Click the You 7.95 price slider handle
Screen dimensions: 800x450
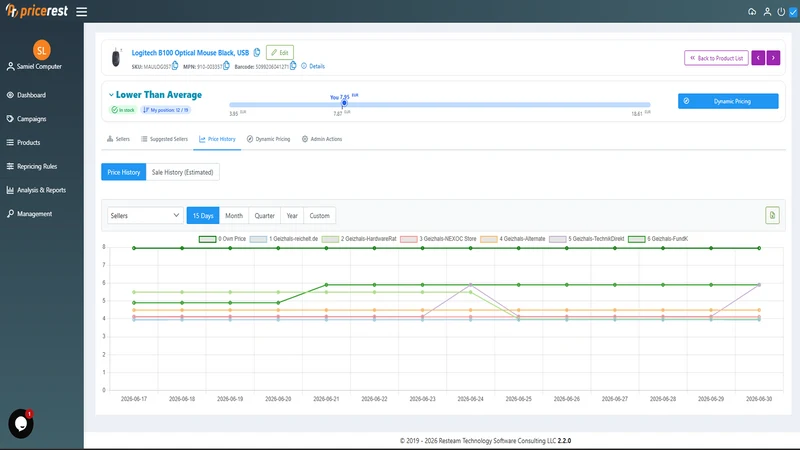[x=344, y=103]
